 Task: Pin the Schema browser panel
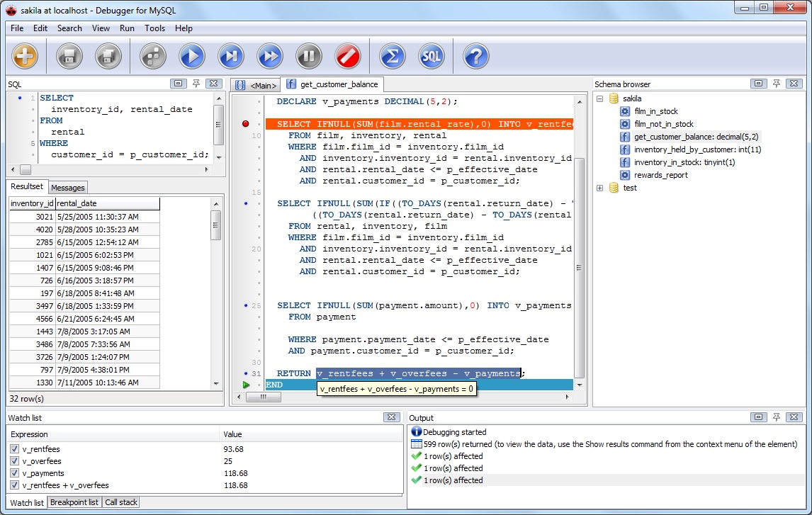(777, 84)
